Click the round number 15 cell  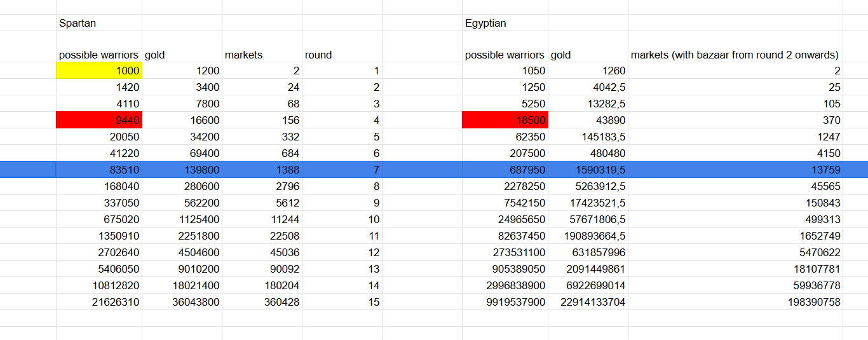[342, 302]
